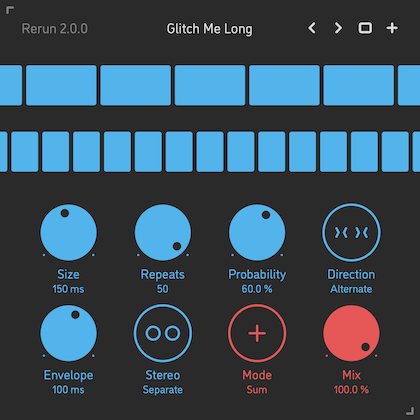
Task: Click the Repeats knob
Action: click(163, 232)
